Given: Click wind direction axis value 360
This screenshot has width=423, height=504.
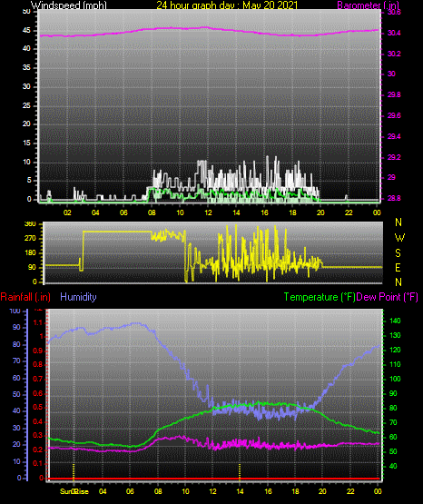Looking at the screenshot, I should (x=30, y=224).
